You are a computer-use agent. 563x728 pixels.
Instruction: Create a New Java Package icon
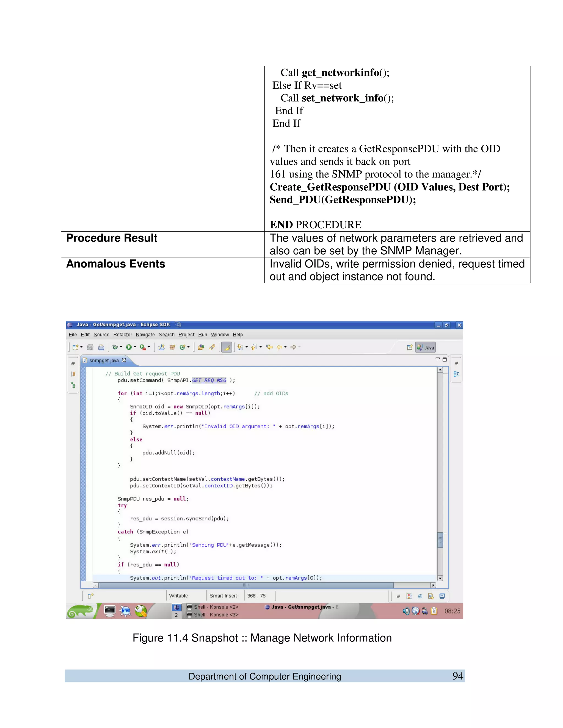[172, 347]
